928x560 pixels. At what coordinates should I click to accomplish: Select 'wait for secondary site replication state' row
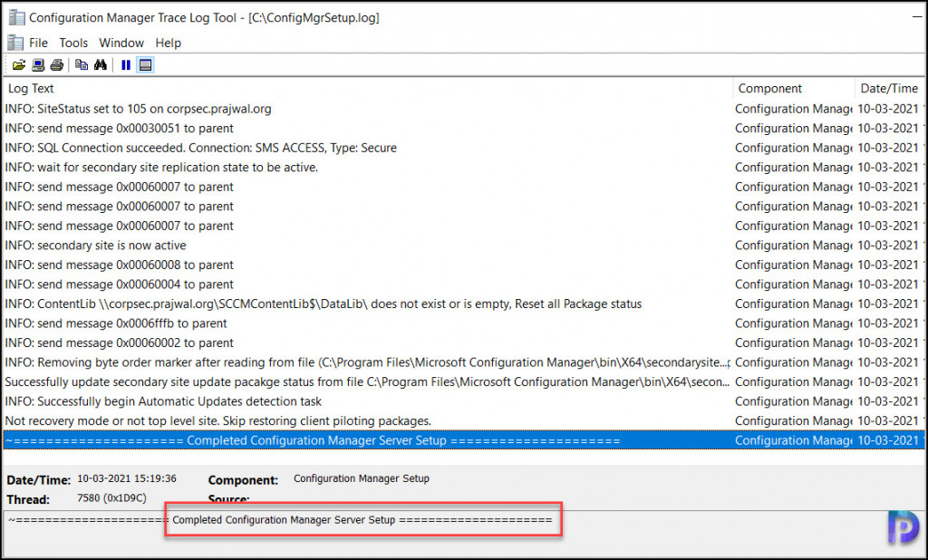coord(463,168)
